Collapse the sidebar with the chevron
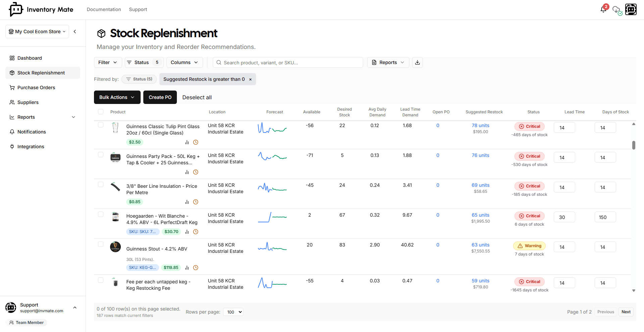The image size is (644, 332). (x=75, y=32)
